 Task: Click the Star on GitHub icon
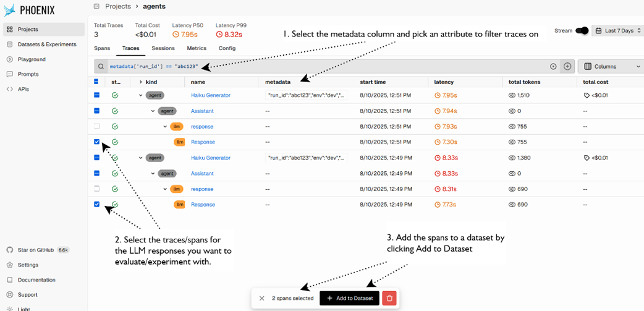(x=10, y=250)
